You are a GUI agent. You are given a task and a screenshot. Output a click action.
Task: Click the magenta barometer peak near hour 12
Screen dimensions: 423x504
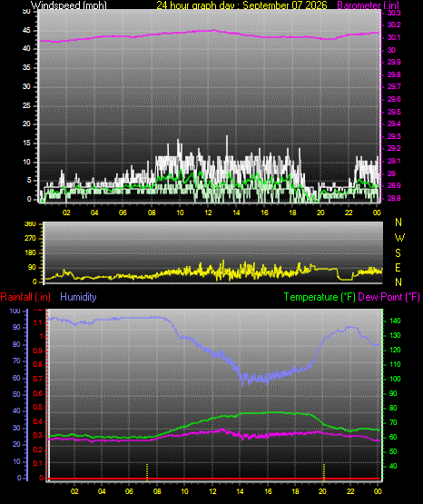click(x=213, y=31)
